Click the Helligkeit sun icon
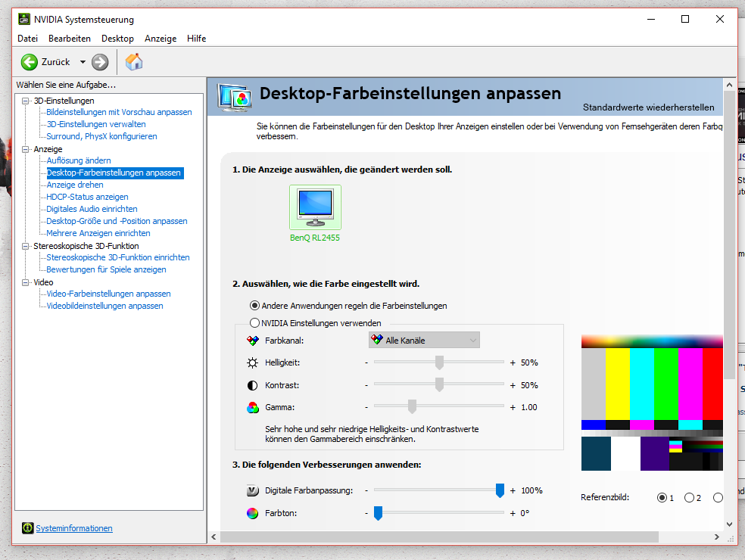 252,363
